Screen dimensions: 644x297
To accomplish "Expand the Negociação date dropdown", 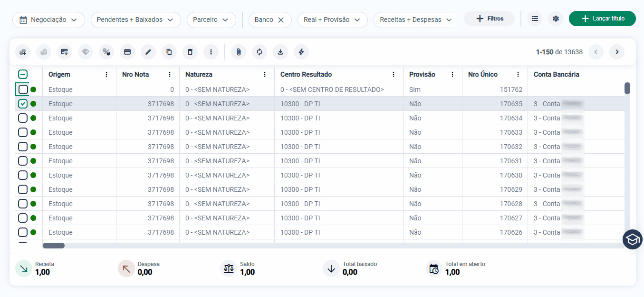I will (48, 20).
